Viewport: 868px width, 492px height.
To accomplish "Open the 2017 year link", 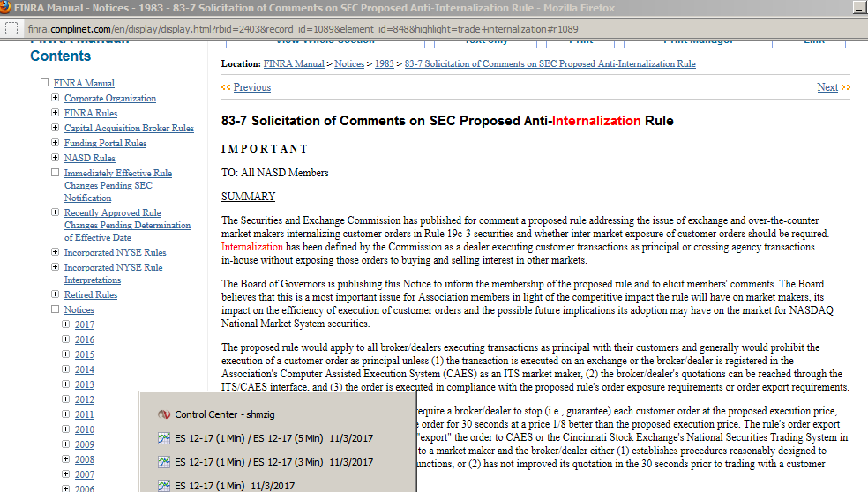I will (x=85, y=324).
